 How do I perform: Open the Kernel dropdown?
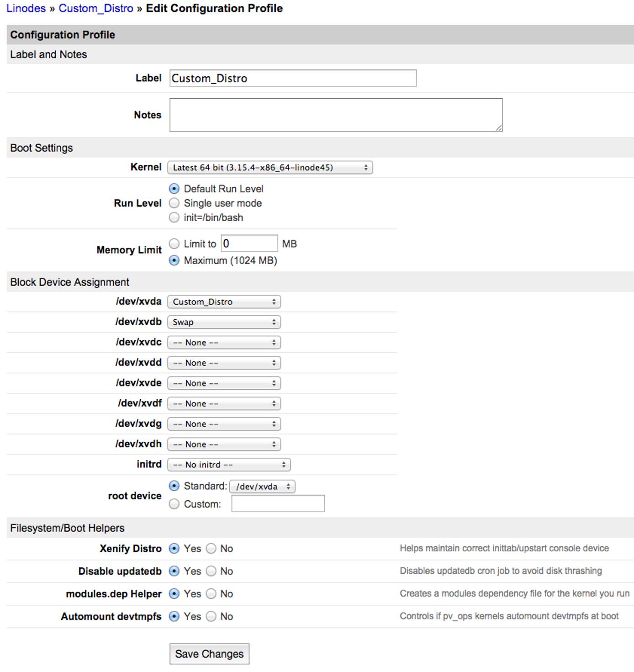[x=270, y=167]
